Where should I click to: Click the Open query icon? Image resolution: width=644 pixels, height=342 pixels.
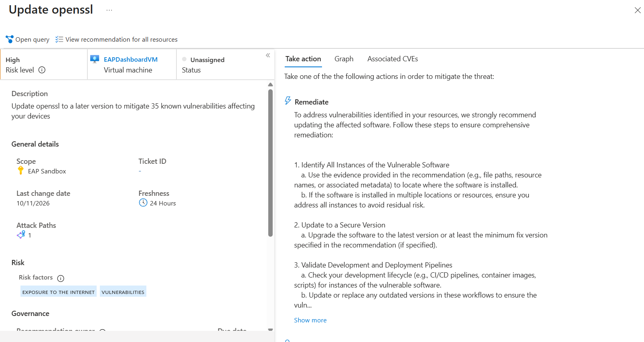pyautogui.click(x=10, y=39)
